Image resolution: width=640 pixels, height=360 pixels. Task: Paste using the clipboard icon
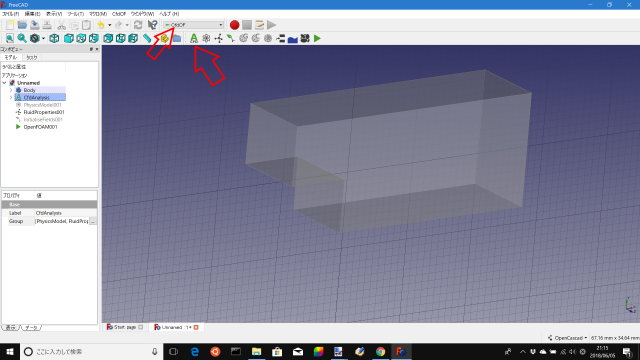click(x=86, y=25)
